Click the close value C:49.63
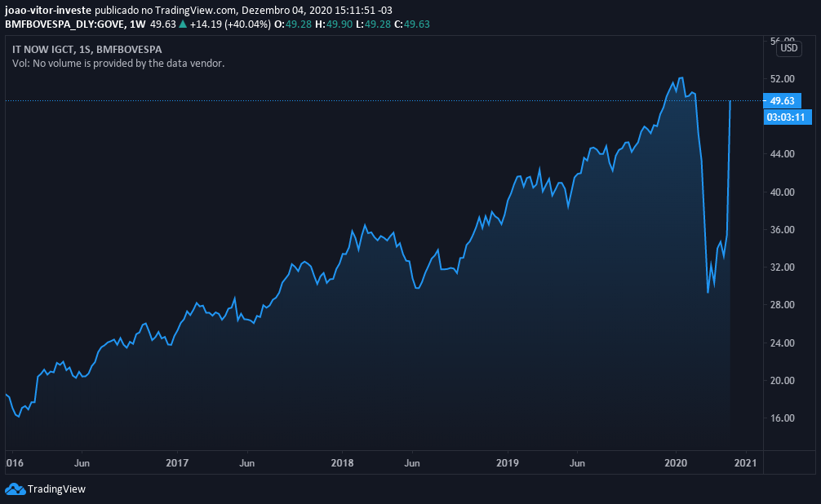This screenshot has width=821, height=504. pyautogui.click(x=411, y=24)
